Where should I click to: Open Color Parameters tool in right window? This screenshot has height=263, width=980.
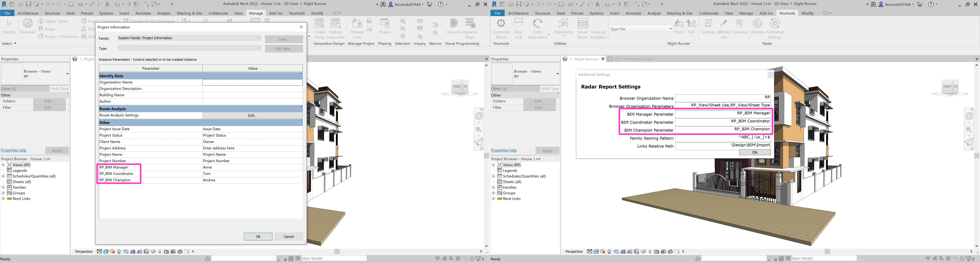pos(538,29)
